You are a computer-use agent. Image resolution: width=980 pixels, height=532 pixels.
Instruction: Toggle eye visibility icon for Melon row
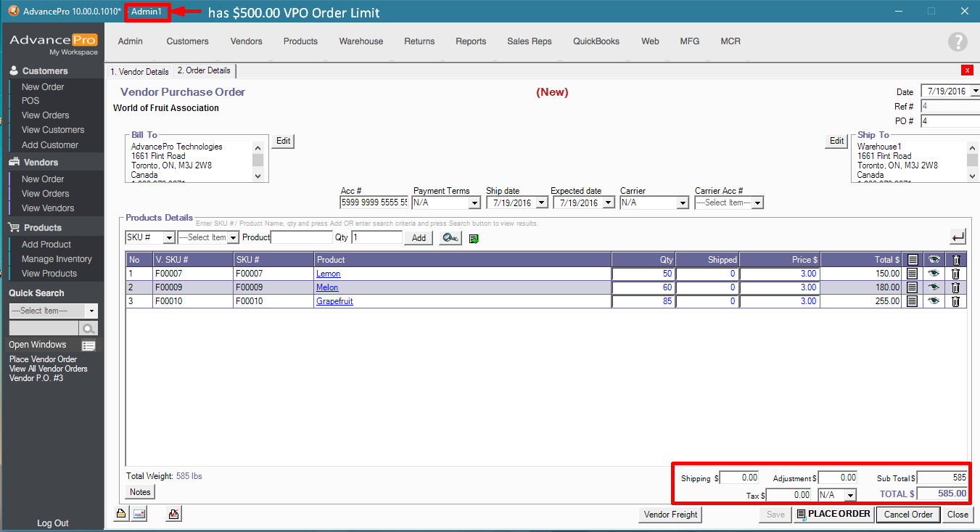point(934,287)
